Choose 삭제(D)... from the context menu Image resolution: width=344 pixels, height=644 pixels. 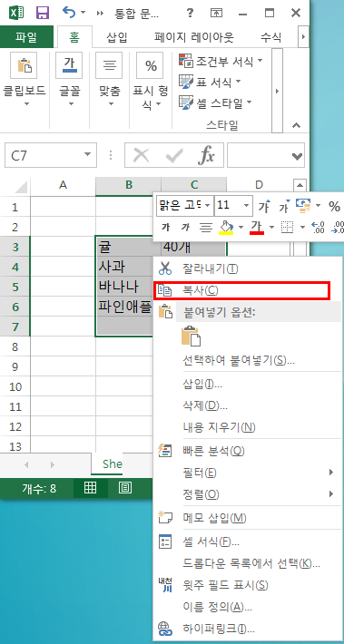pos(248,405)
